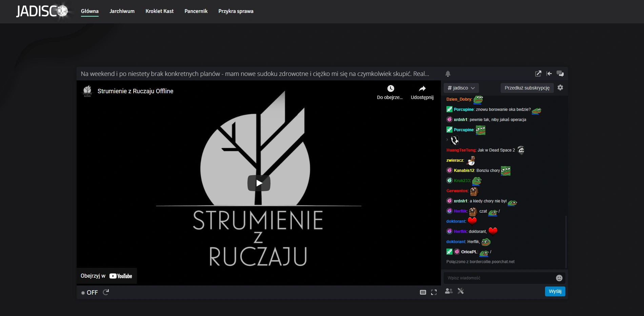Screen dimensions: 644x316
Task: Reload the player with the refresh icon
Action: [106, 292]
